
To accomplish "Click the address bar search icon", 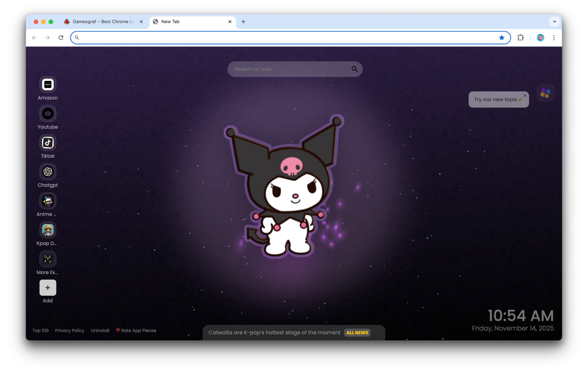I will coord(77,38).
